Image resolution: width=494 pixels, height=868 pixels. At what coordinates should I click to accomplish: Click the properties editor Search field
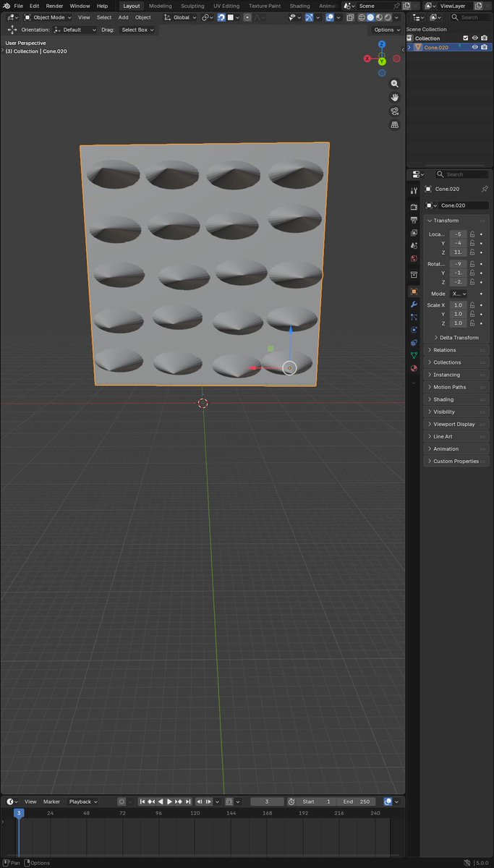coord(461,174)
